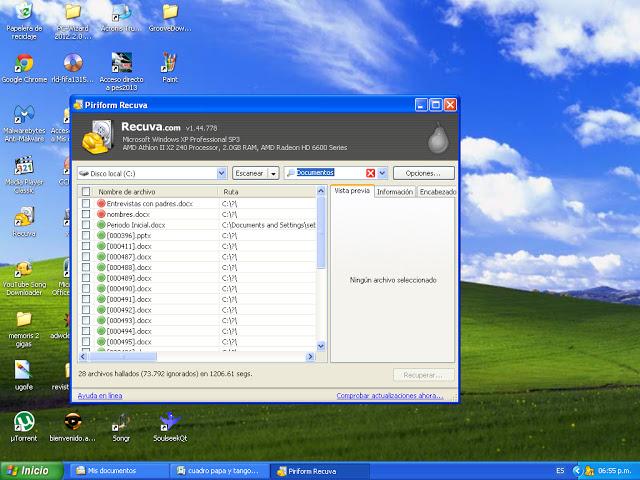Check the box for Entrevistas con padres.docx

coord(86,203)
